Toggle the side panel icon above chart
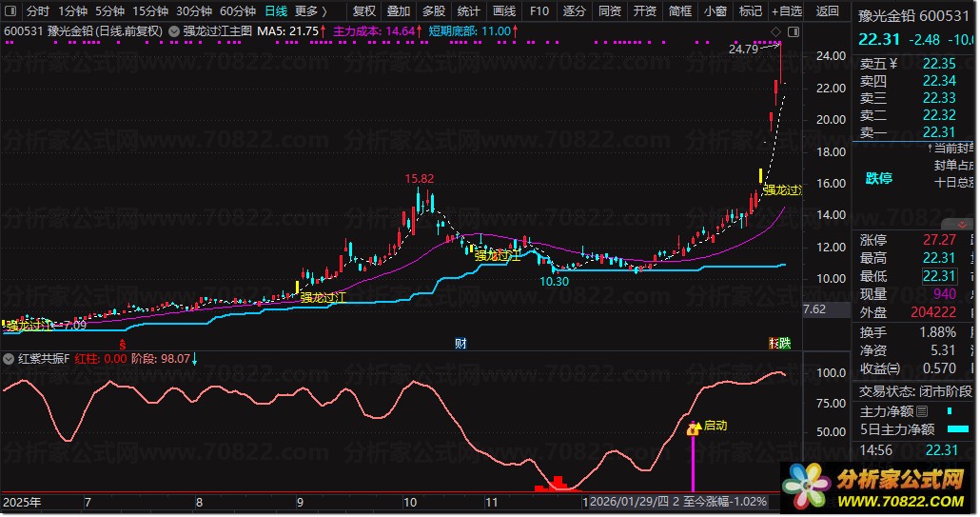 pos(794,31)
